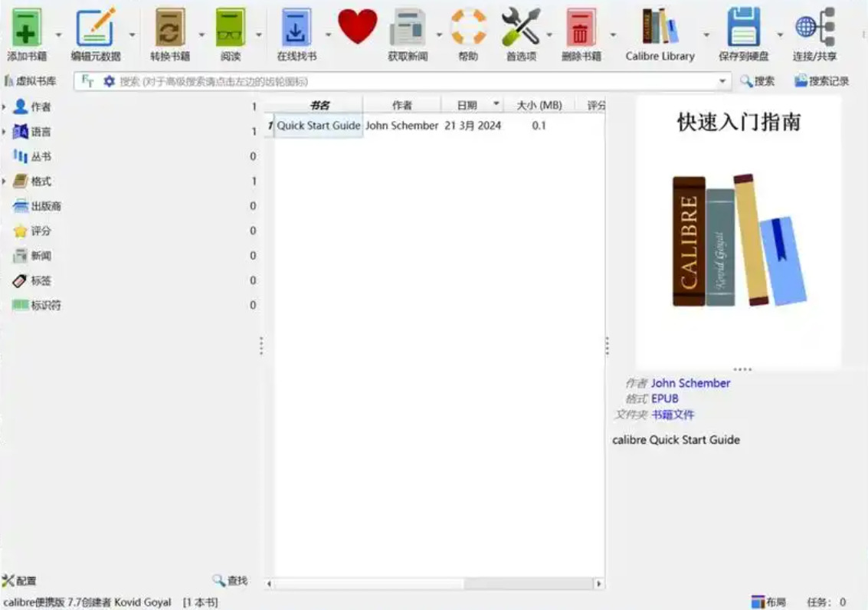Expand the Formats category in tag browser
This screenshot has height=610, width=868.
[x=5, y=181]
